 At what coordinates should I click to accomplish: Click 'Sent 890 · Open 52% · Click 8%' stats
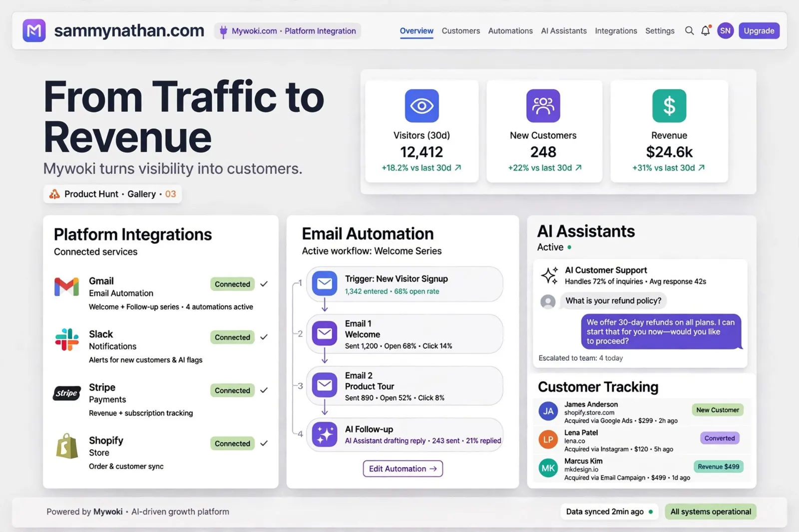[395, 398]
